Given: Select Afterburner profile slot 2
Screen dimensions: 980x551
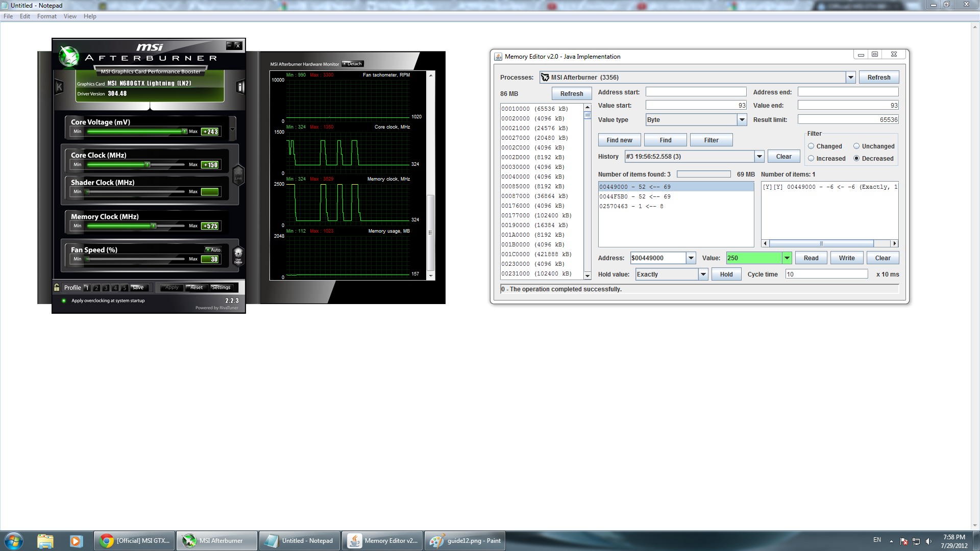Looking at the screenshot, I should (96, 288).
